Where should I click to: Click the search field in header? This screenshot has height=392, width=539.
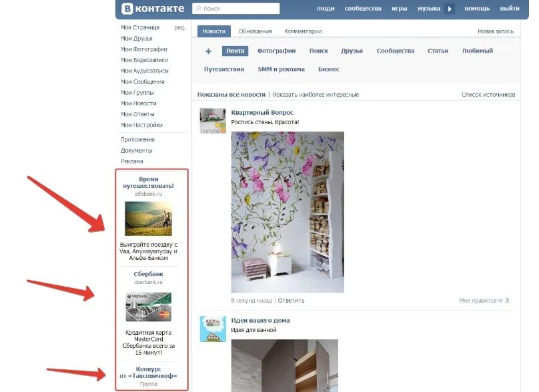(x=236, y=9)
